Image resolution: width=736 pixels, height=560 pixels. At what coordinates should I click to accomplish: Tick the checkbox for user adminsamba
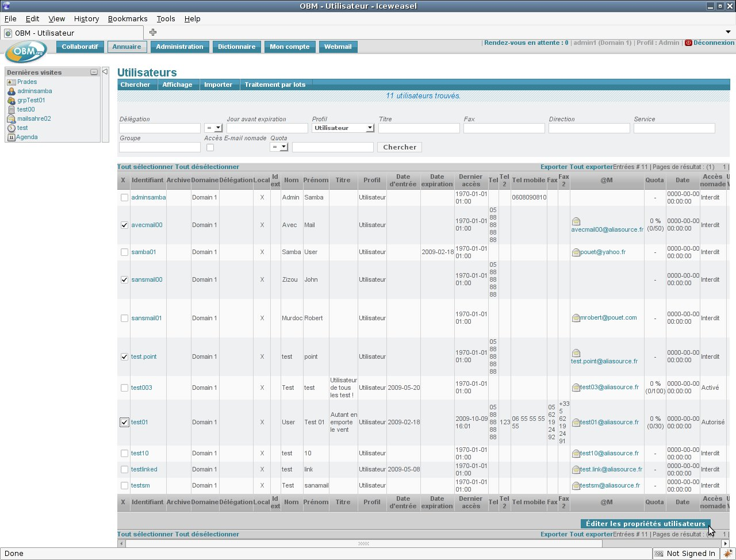124,198
